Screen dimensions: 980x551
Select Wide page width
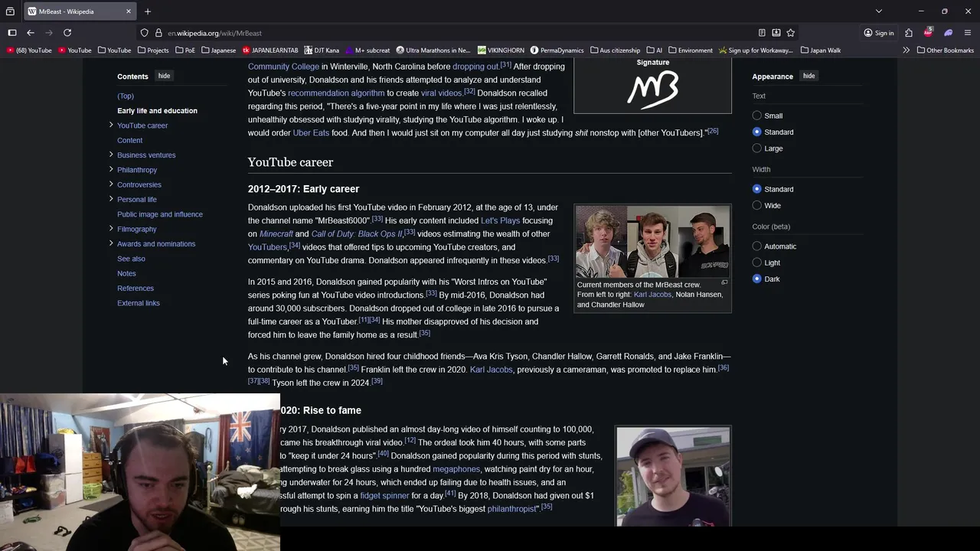(757, 205)
